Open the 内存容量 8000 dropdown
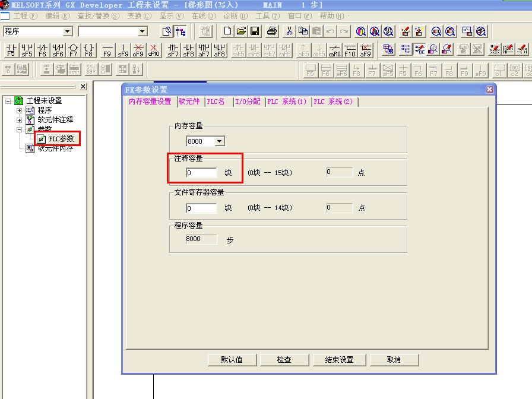This screenshot has width=532, height=399. 220,141
